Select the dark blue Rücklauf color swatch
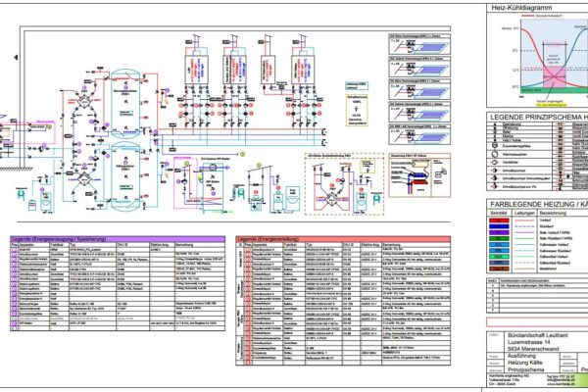This screenshot has height=392, width=588. tap(499, 226)
